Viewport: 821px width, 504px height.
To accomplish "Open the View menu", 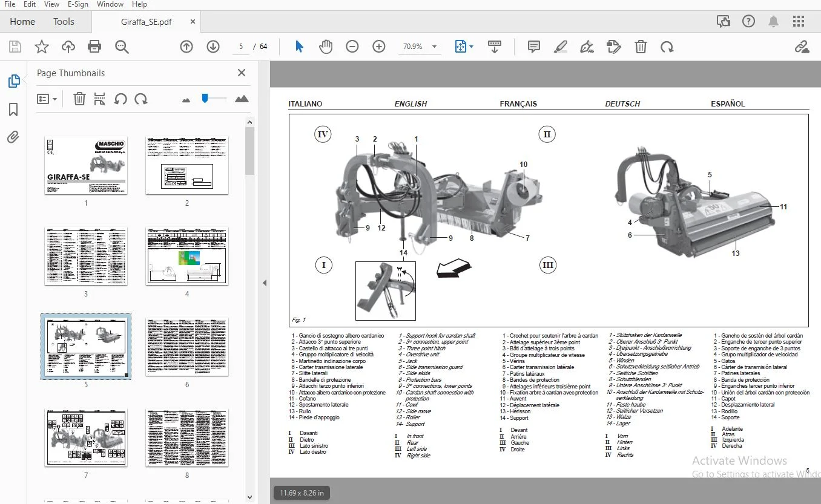I will pyautogui.click(x=51, y=4).
